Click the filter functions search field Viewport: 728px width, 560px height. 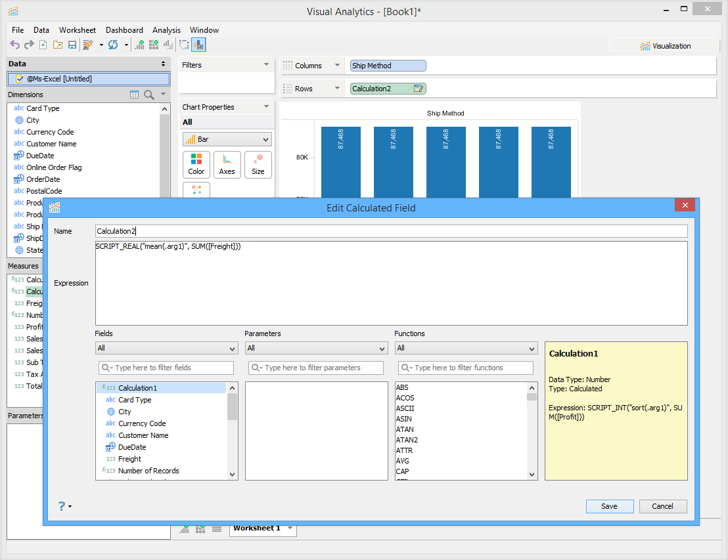[x=466, y=368]
